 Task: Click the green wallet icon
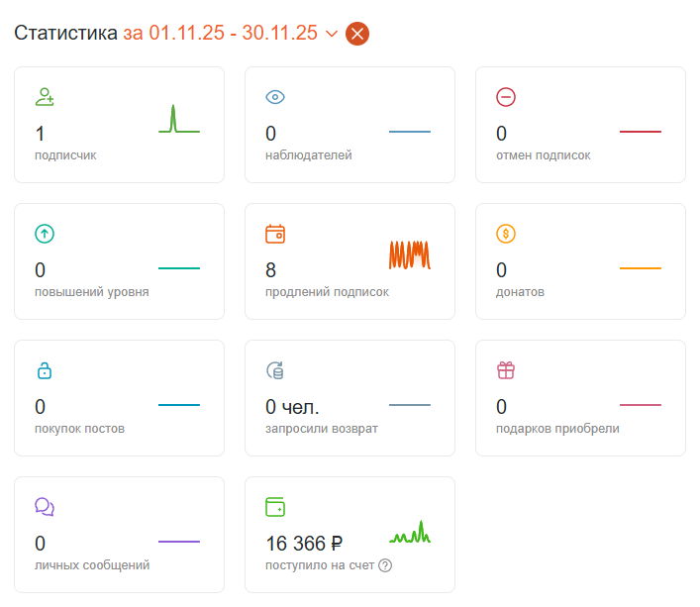pyautogui.click(x=275, y=507)
